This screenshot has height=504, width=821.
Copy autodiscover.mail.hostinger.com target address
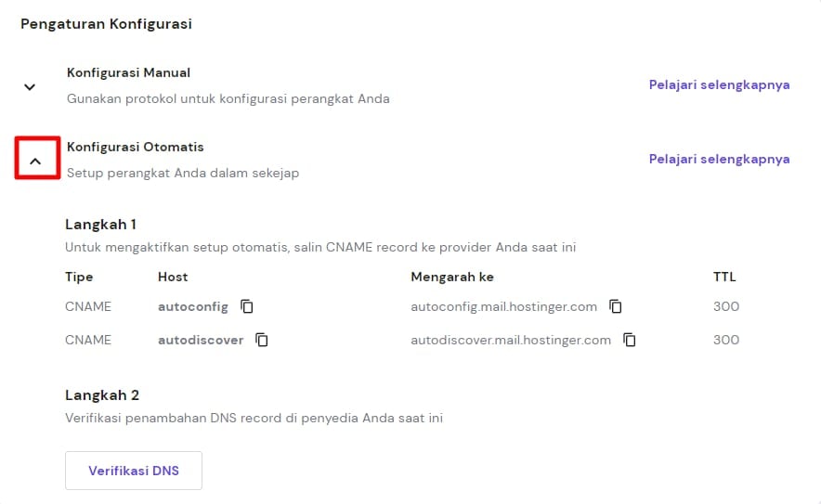coord(630,340)
